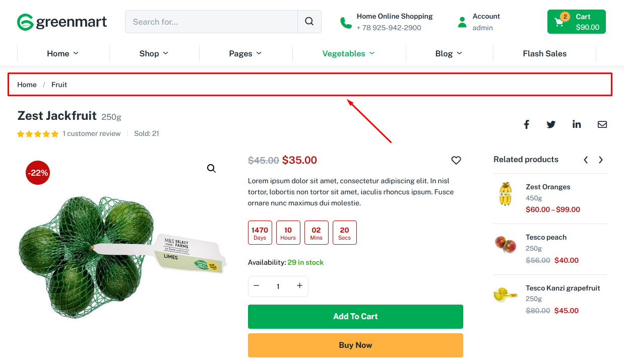Viewport: 624px width, 364px height.
Task: Open Tesco peach product thumbnail
Action: coord(505,245)
